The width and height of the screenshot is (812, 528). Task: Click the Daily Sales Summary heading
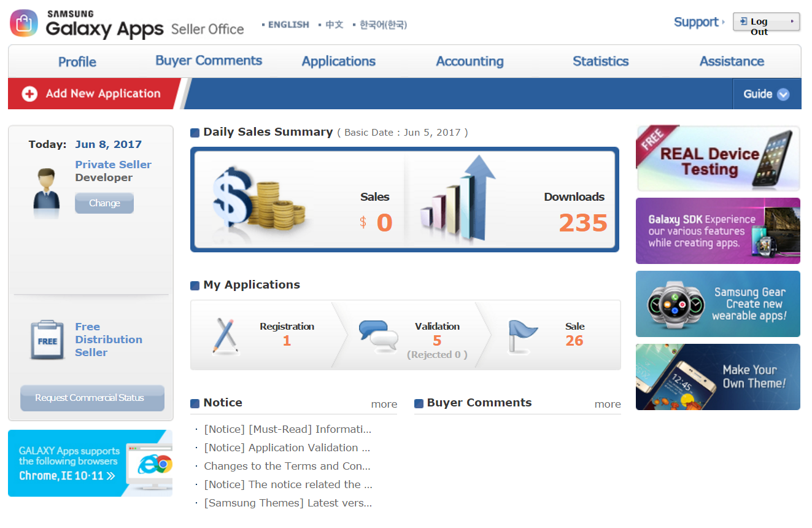tap(268, 132)
